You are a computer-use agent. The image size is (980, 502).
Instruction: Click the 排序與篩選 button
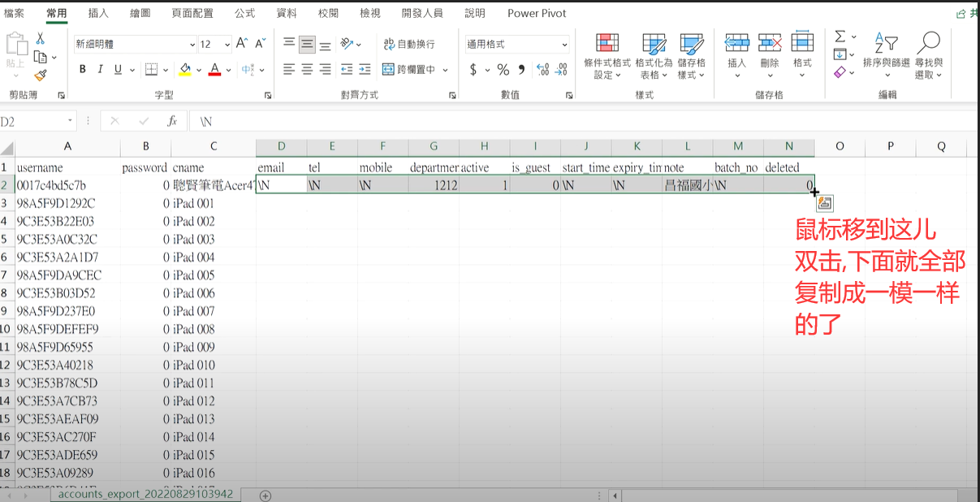(886, 57)
